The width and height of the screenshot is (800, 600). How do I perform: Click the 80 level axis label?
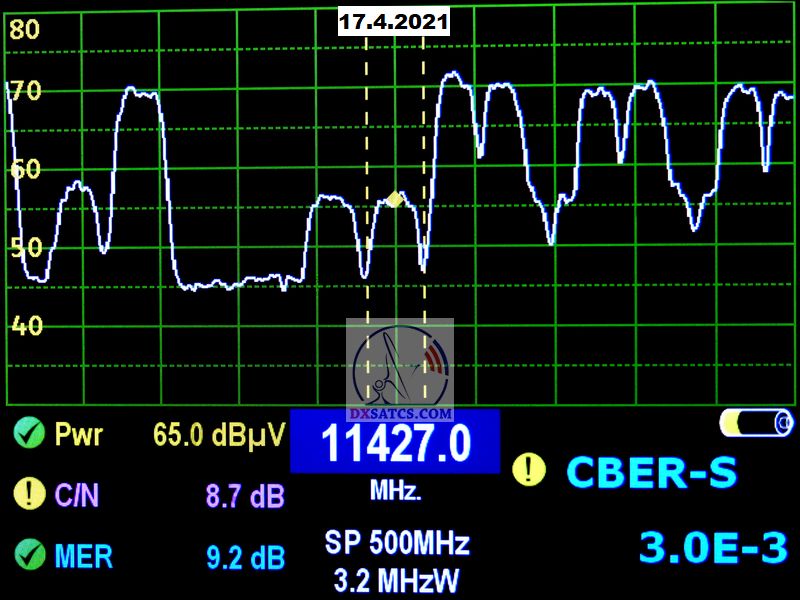24,30
